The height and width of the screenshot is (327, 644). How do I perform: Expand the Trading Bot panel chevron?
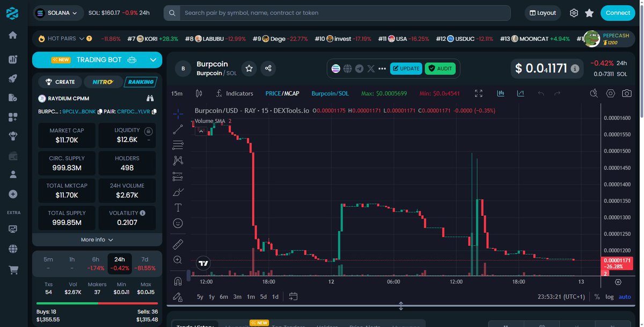click(153, 60)
